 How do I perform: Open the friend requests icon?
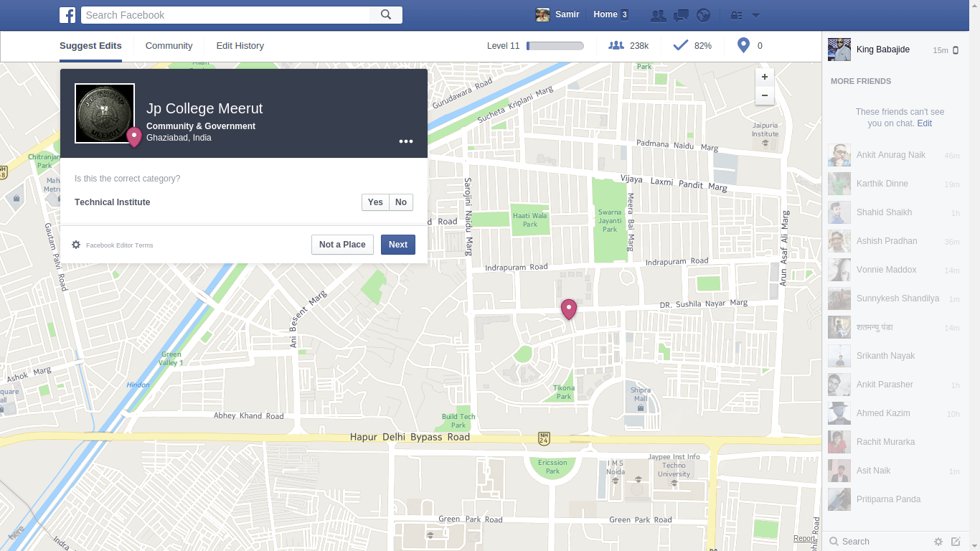(x=657, y=15)
